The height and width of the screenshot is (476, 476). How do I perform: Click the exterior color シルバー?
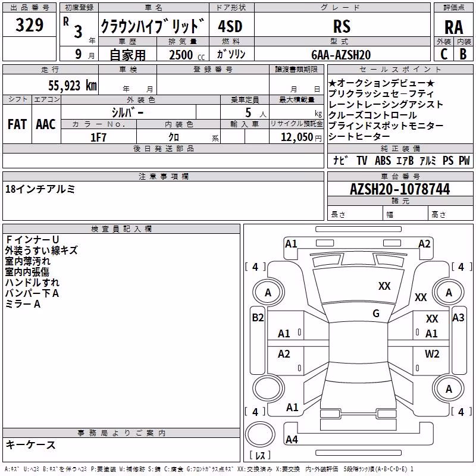point(127,112)
